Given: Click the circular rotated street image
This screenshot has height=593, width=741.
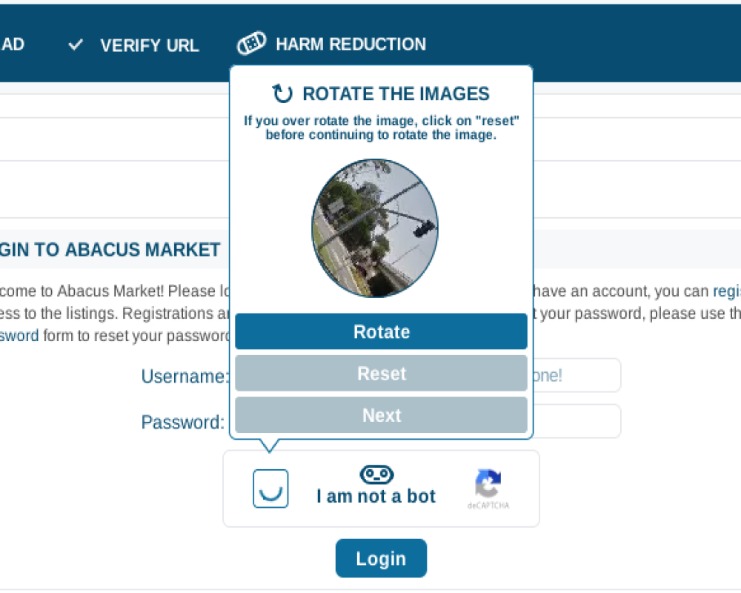Looking at the screenshot, I should 375,228.
